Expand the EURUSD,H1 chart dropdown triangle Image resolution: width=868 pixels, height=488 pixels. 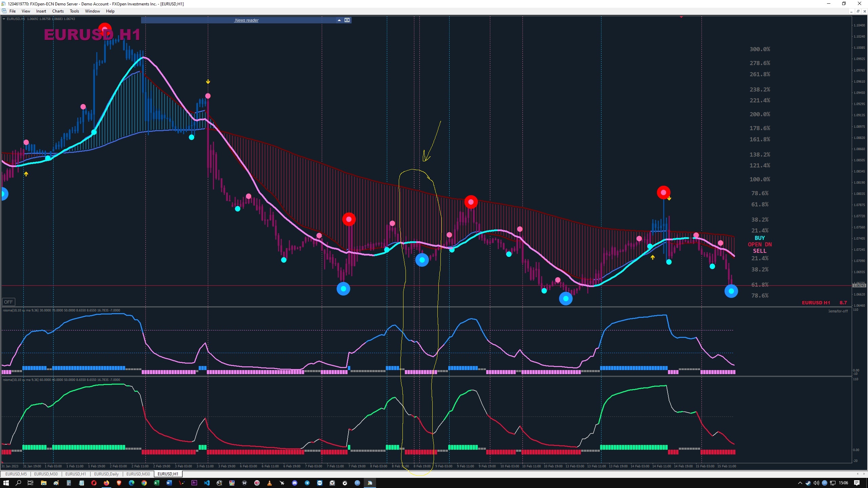point(4,19)
